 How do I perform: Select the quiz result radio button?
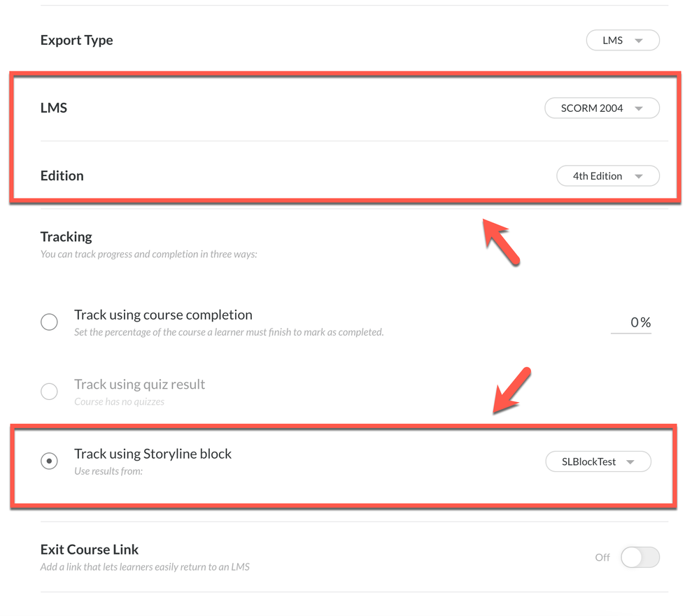click(x=49, y=391)
